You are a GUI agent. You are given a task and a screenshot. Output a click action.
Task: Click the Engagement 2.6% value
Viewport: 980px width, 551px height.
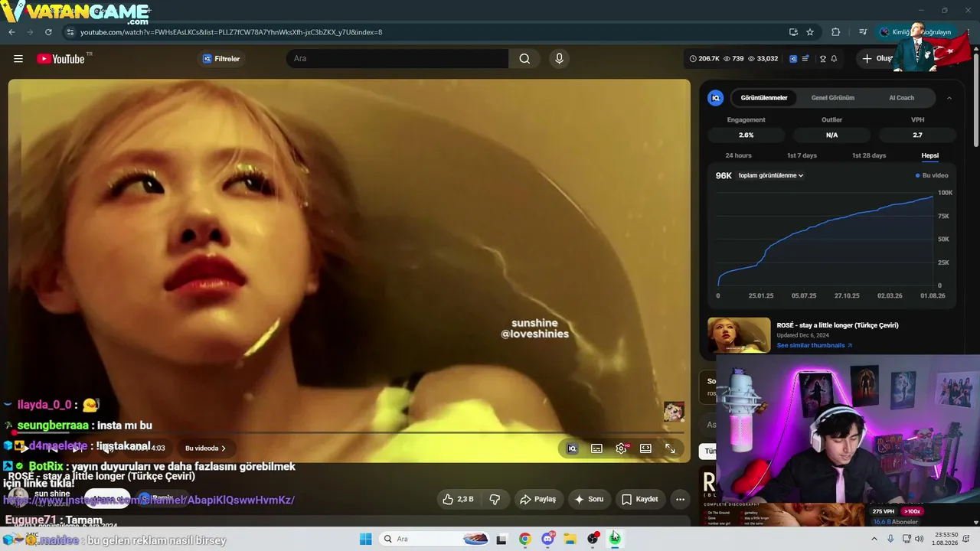(x=746, y=135)
